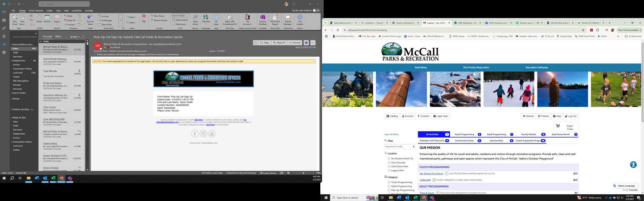
Task: Select the Youth Programming activities tab
Action: (x=467, y=134)
